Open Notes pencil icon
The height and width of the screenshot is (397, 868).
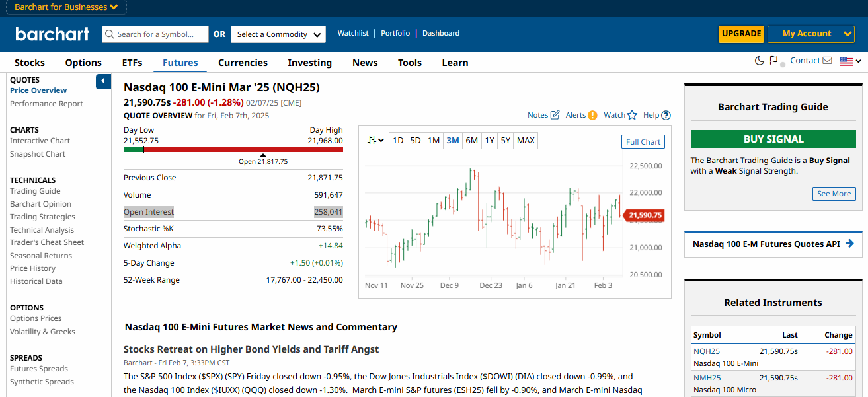[543, 115]
